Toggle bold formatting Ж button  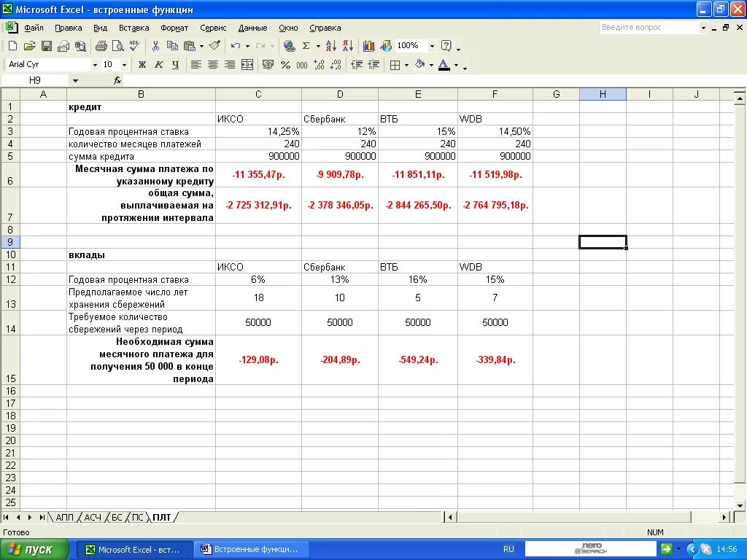click(142, 65)
